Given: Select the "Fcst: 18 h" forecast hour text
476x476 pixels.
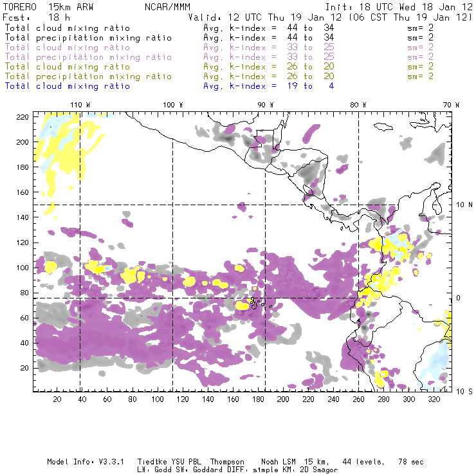Looking at the screenshot, I should point(37,17).
